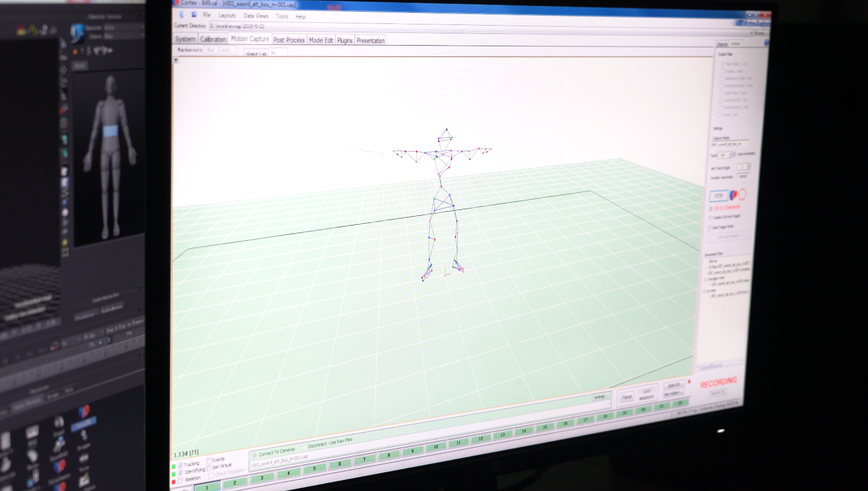Open the Objects tab in right panel
Viewport: 868px width, 491px height.
(722, 44)
